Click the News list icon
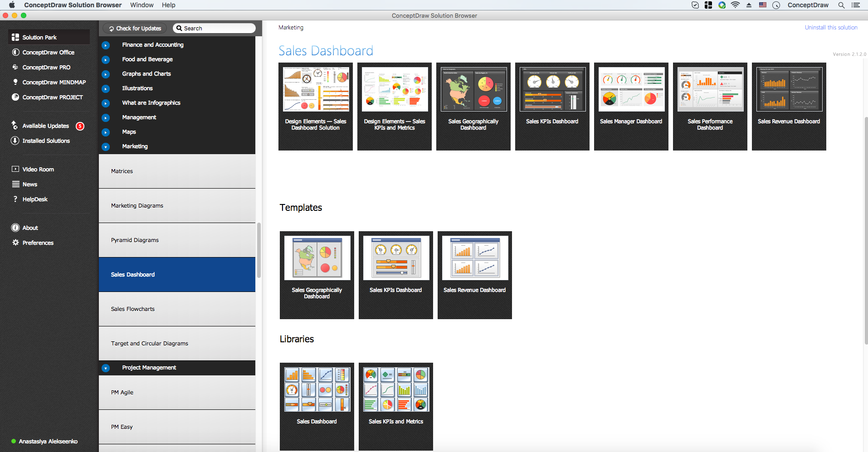This screenshot has height=452, width=868. [x=15, y=184]
